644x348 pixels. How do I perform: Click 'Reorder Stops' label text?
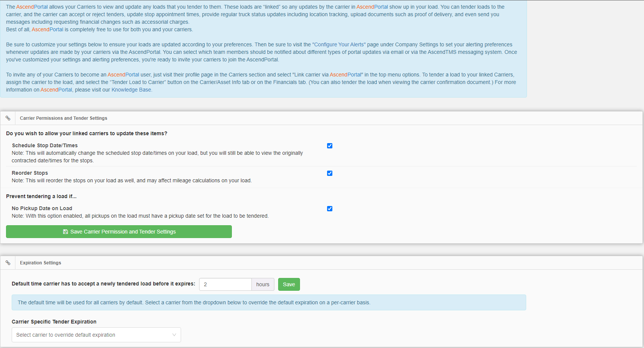pos(30,173)
